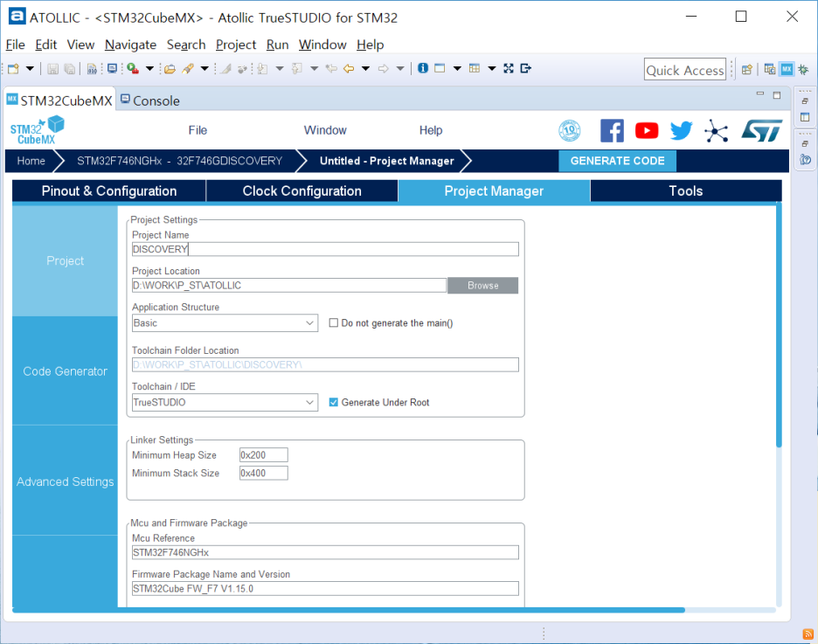This screenshot has height=644, width=818.
Task: Open the Navigate menu
Action: [x=130, y=45]
